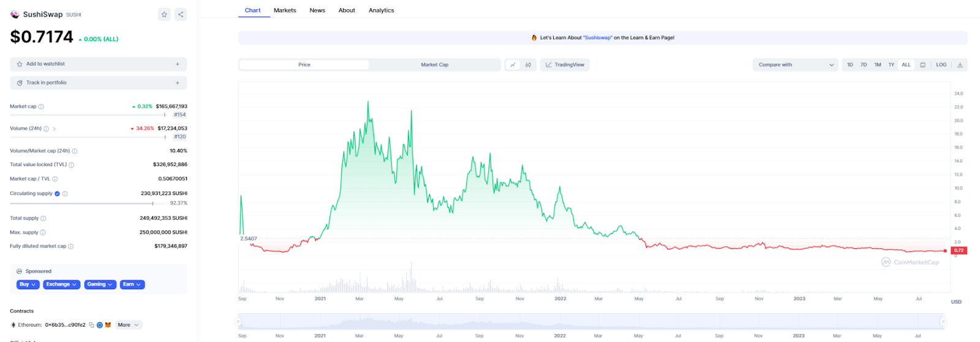980x342 pixels.
Task: Open the calendar date range picker
Action: tap(923, 65)
